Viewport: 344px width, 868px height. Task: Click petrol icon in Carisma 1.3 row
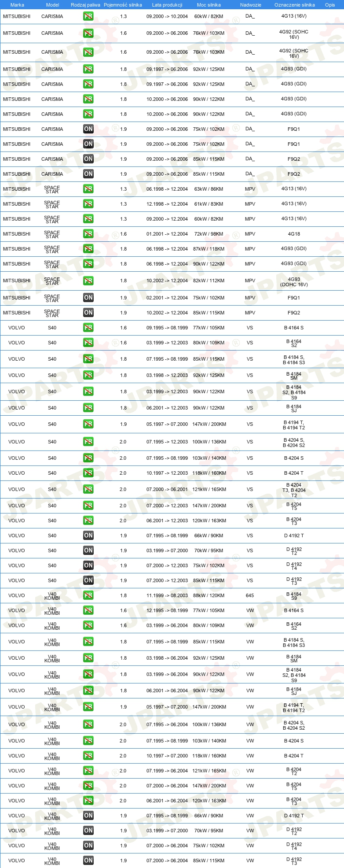88,16
